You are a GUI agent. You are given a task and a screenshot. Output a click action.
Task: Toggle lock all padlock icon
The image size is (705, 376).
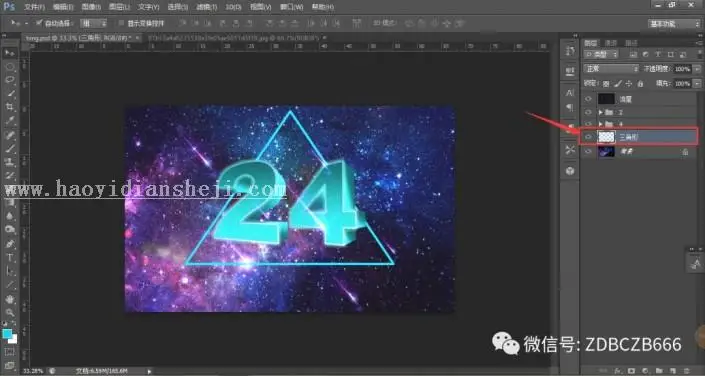640,84
